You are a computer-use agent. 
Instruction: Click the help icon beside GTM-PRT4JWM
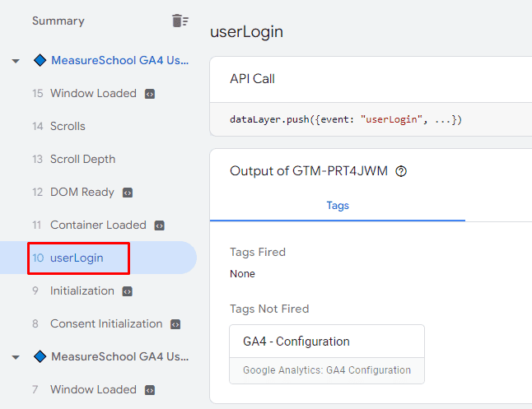(401, 171)
